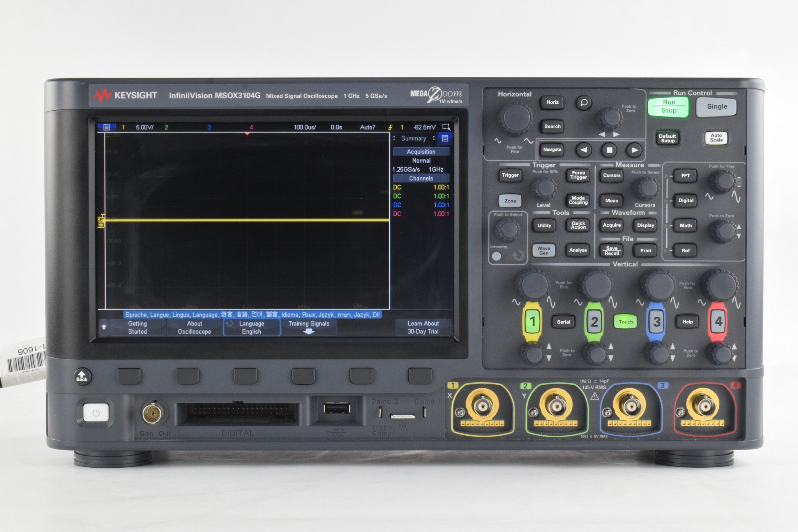Click the trigger Level knob

click(544, 188)
